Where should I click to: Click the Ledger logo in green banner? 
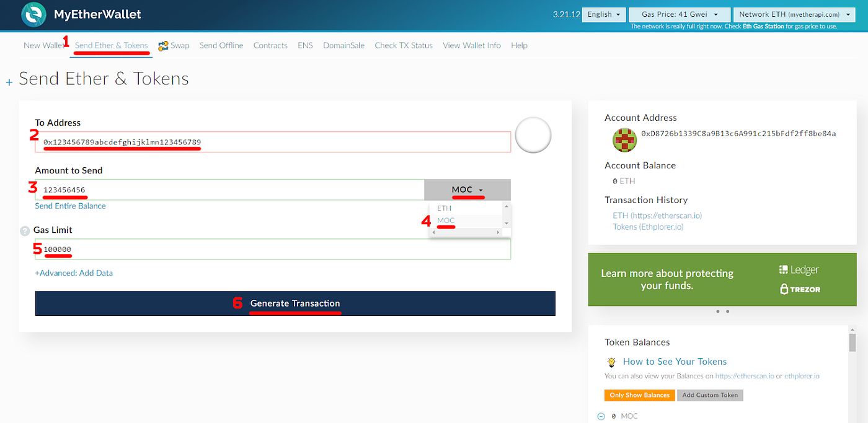tap(799, 270)
